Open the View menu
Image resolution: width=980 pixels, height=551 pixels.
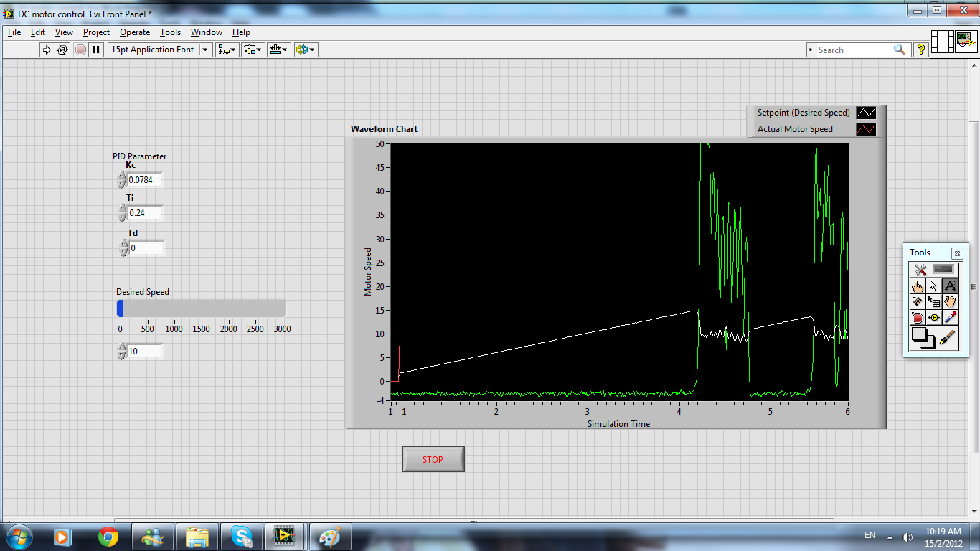[64, 32]
